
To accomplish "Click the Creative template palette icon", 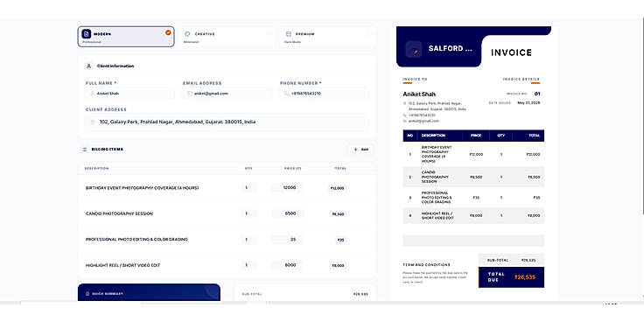I will point(187,34).
